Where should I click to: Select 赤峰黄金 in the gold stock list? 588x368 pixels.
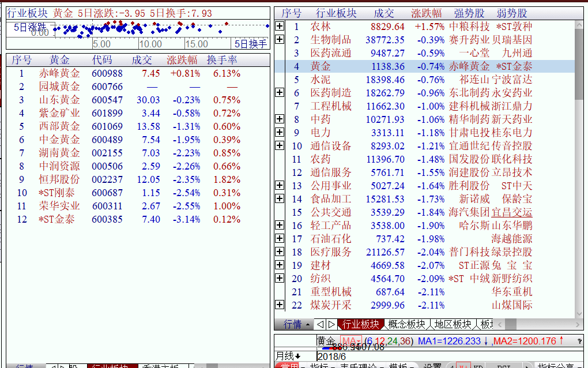coord(138,73)
